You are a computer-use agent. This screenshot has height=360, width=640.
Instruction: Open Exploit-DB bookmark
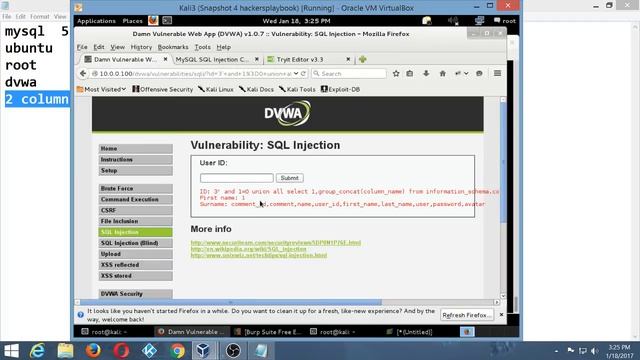[340, 89]
